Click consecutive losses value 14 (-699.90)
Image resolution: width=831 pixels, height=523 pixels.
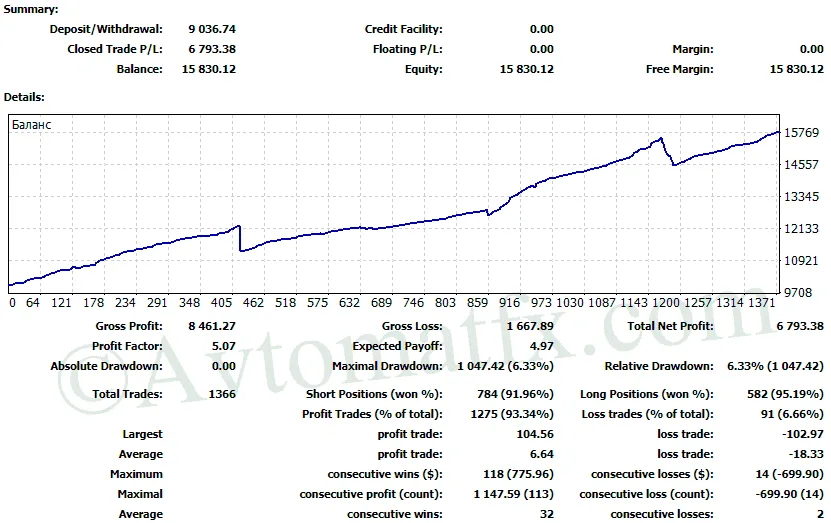pos(790,475)
